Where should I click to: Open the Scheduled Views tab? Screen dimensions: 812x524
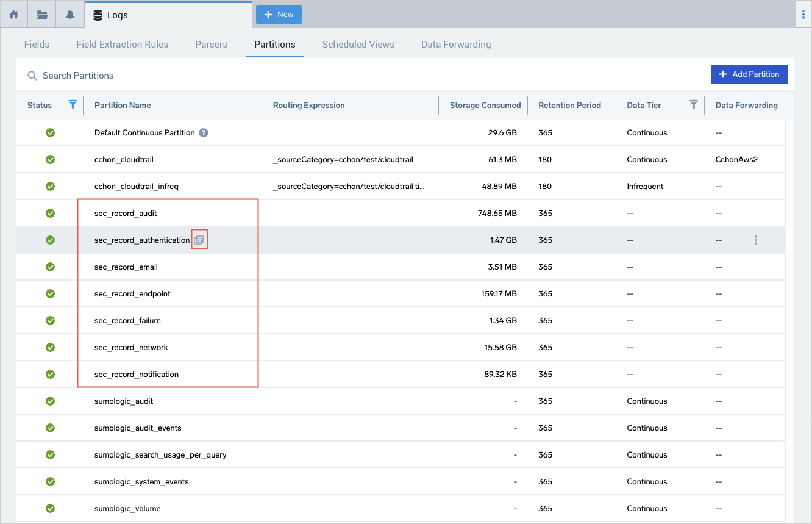358,45
